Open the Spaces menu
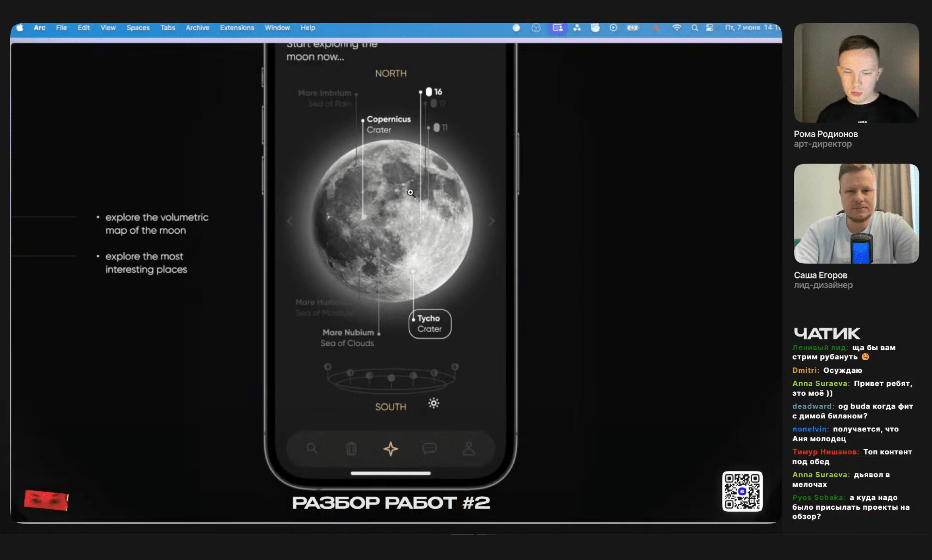Image resolution: width=932 pixels, height=560 pixels. [138, 28]
